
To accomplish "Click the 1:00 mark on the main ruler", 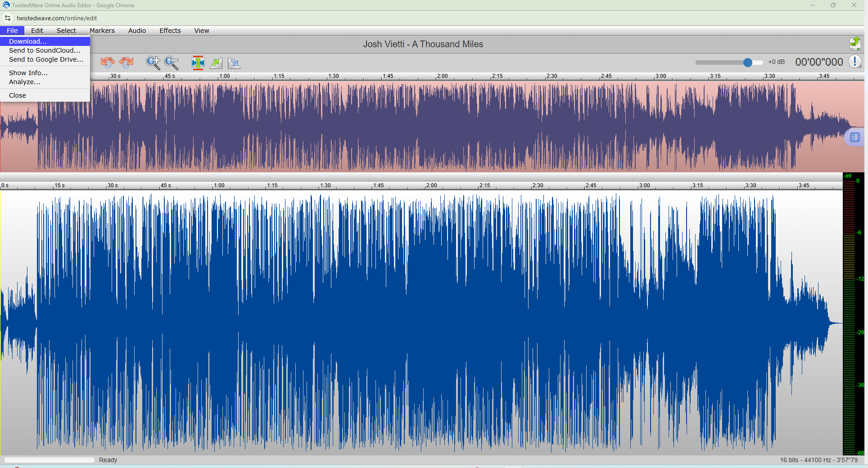I will pyautogui.click(x=219, y=185).
